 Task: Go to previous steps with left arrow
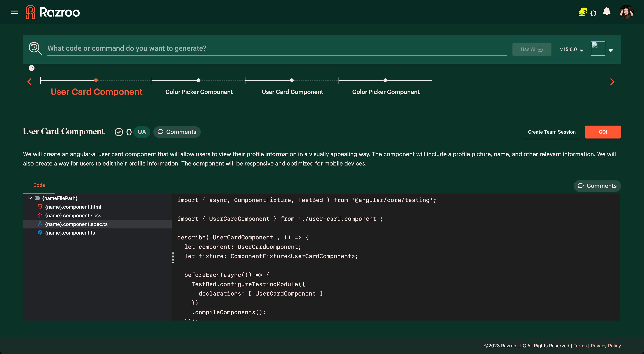coord(29,82)
